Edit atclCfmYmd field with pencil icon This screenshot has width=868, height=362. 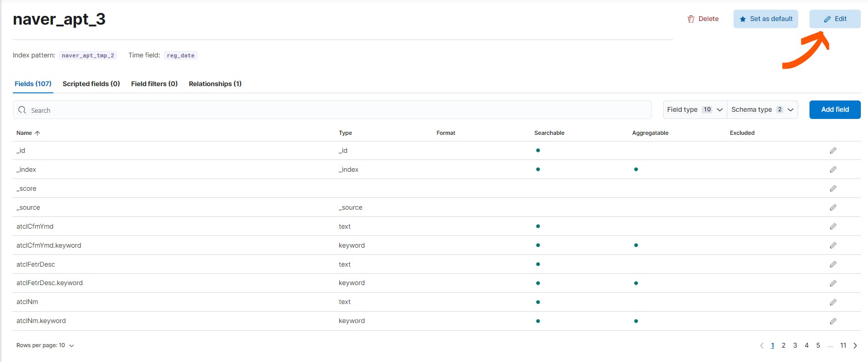click(x=833, y=226)
